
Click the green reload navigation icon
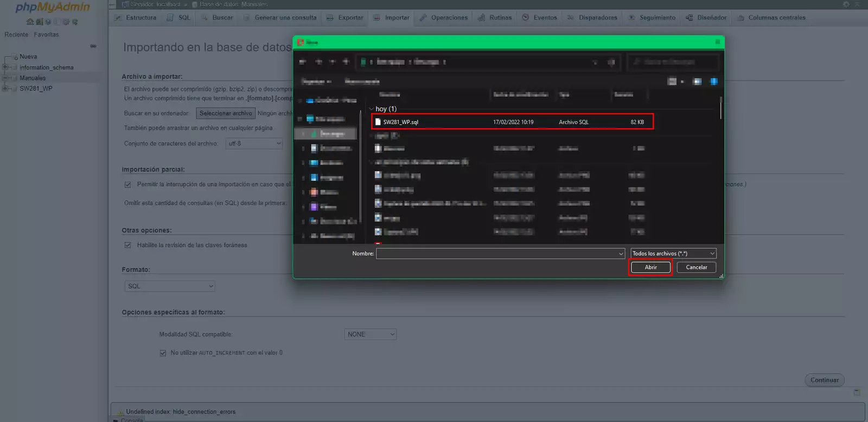(75, 22)
